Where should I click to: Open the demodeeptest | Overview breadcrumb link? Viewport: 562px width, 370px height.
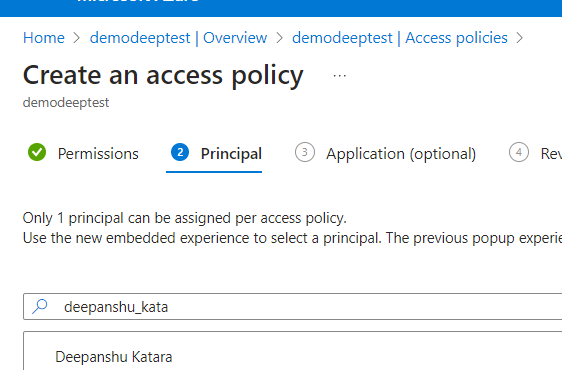point(178,38)
